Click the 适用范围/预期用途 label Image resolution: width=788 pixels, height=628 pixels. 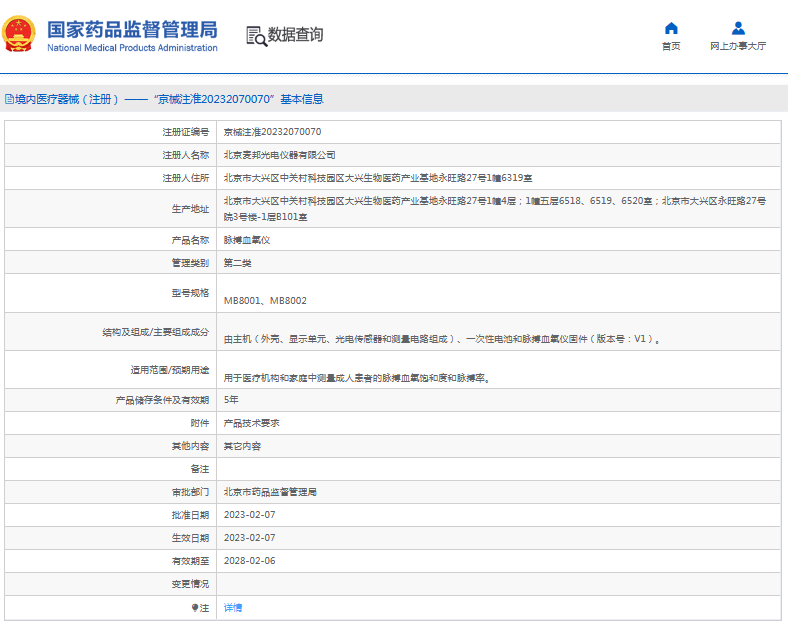click(x=170, y=370)
